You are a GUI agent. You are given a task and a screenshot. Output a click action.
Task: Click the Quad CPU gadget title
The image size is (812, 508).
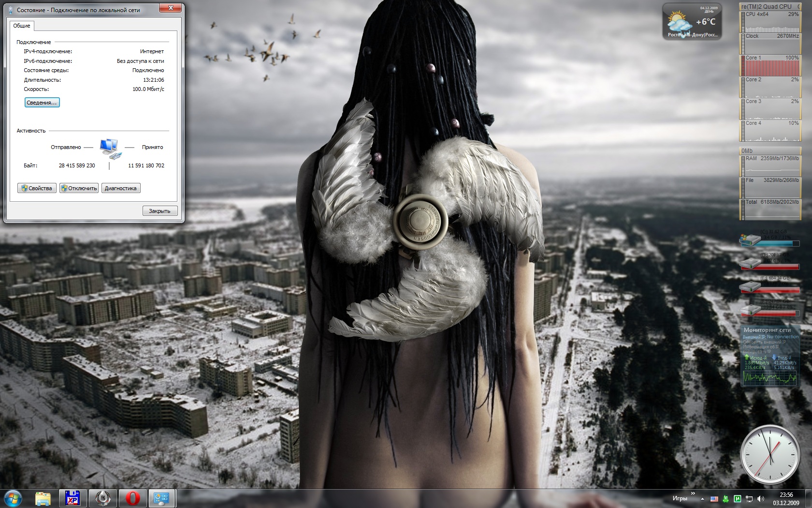pyautogui.click(x=769, y=6)
